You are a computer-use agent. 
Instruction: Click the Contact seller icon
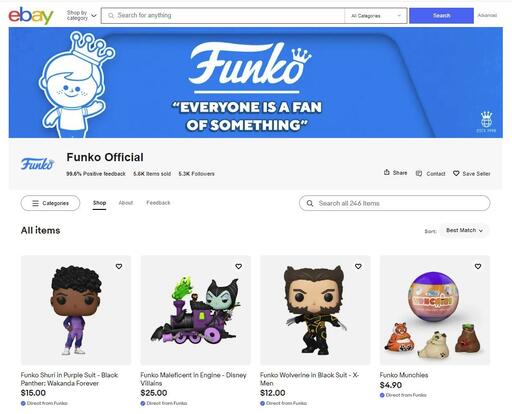pyautogui.click(x=419, y=173)
